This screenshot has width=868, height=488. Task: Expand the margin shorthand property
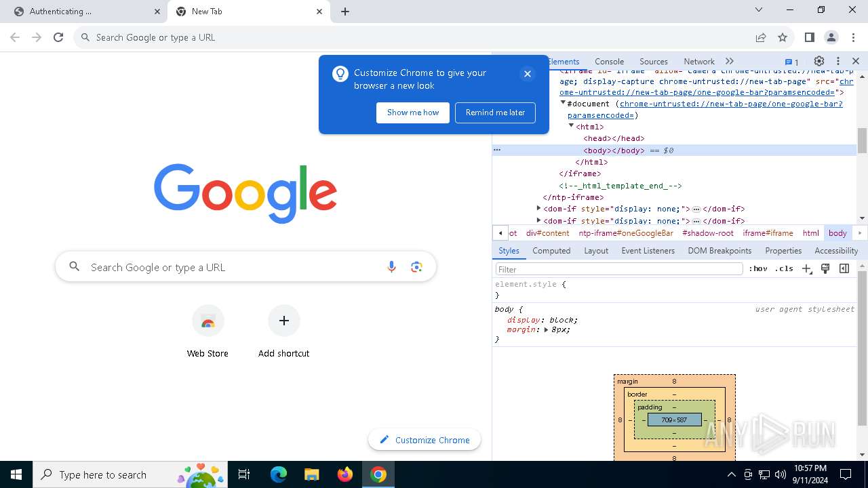546,329
